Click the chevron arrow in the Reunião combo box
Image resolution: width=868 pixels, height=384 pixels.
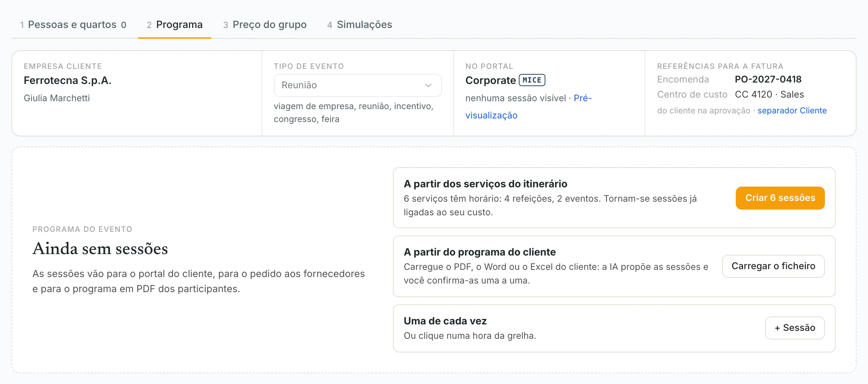click(x=428, y=85)
